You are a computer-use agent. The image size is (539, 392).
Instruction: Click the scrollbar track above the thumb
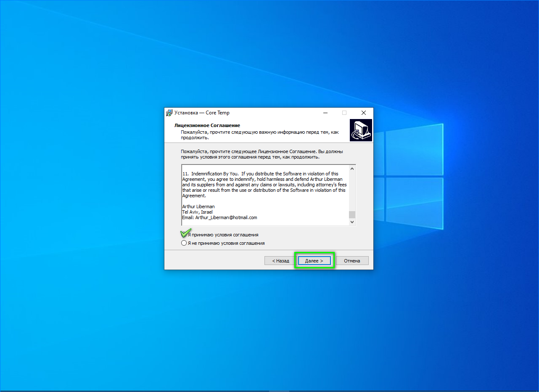(x=352, y=189)
